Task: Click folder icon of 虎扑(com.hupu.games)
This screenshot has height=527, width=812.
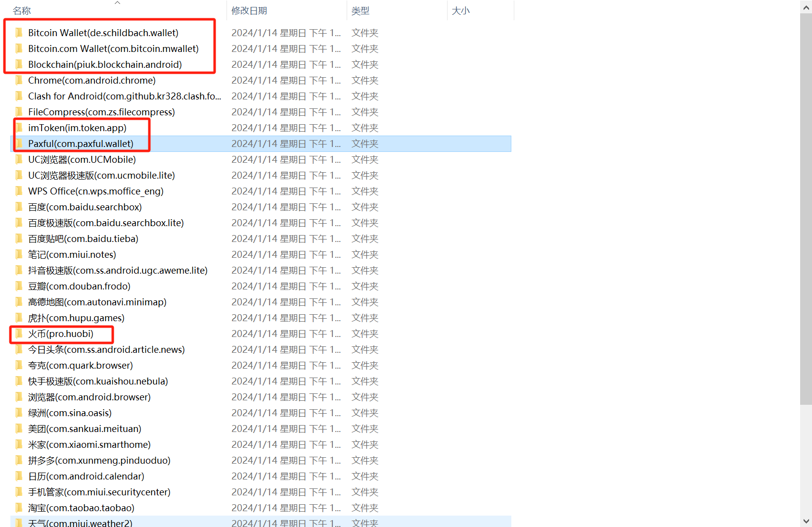Action: 19,318
